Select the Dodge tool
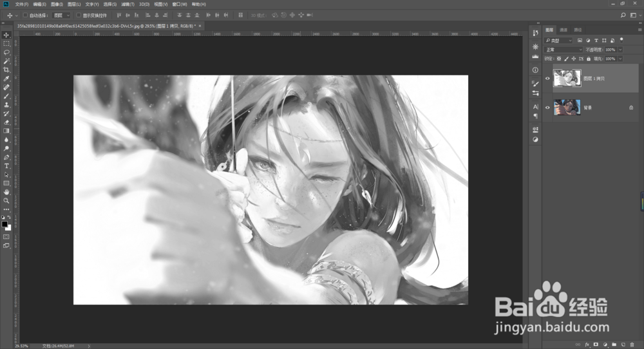This screenshot has height=349, width=644. coord(6,149)
